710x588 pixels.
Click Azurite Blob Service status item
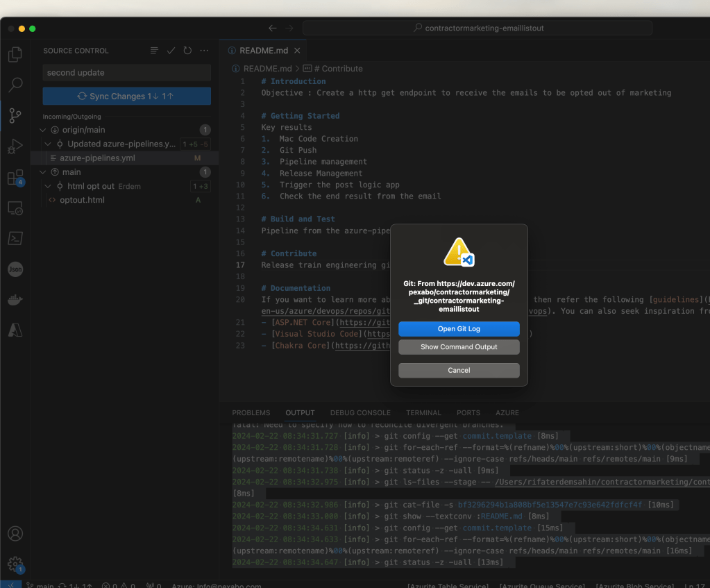coord(635,585)
